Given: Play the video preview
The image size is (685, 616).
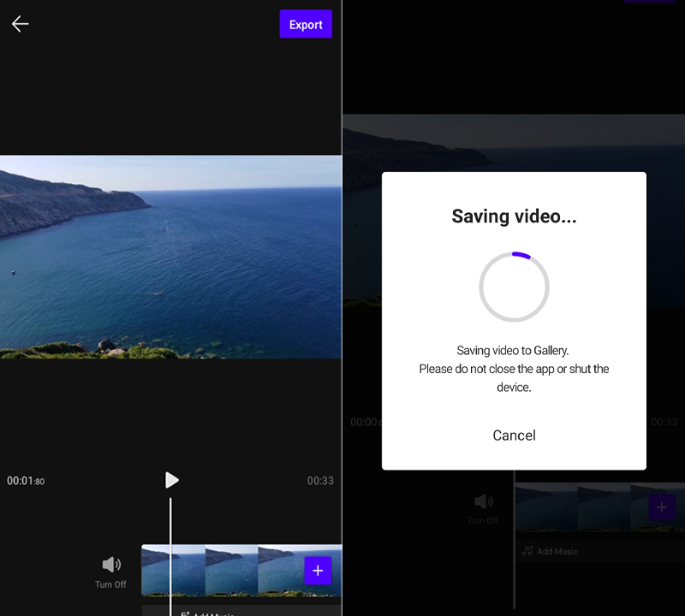Looking at the screenshot, I should pos(171,480).
